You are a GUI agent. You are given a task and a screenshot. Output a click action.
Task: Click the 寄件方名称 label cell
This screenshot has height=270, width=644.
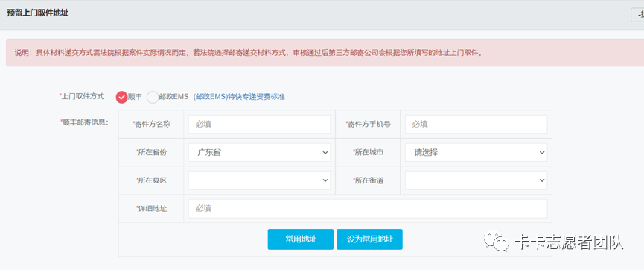click(x=151, y=125)
